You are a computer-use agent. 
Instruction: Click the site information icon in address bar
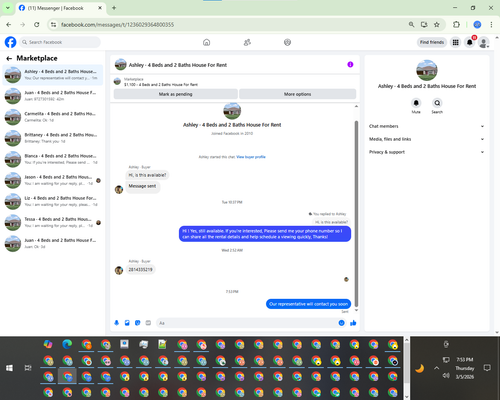click(53, 25)
